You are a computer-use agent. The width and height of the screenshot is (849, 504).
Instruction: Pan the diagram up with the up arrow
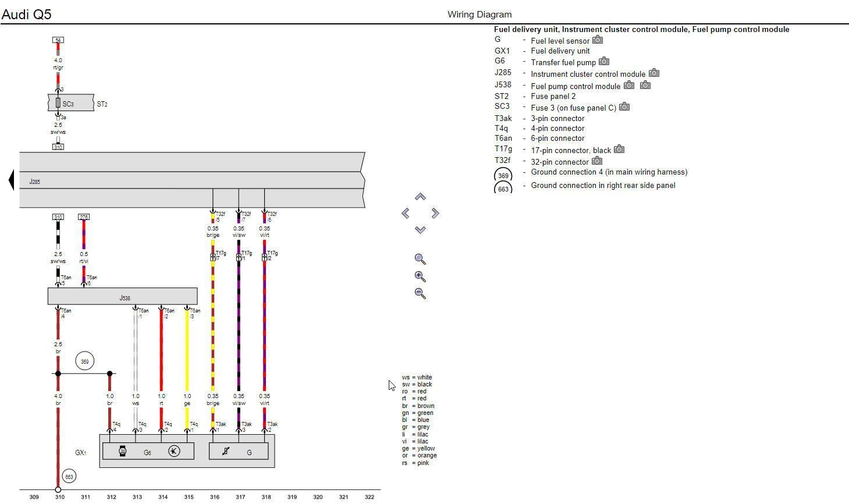point(420,197)
